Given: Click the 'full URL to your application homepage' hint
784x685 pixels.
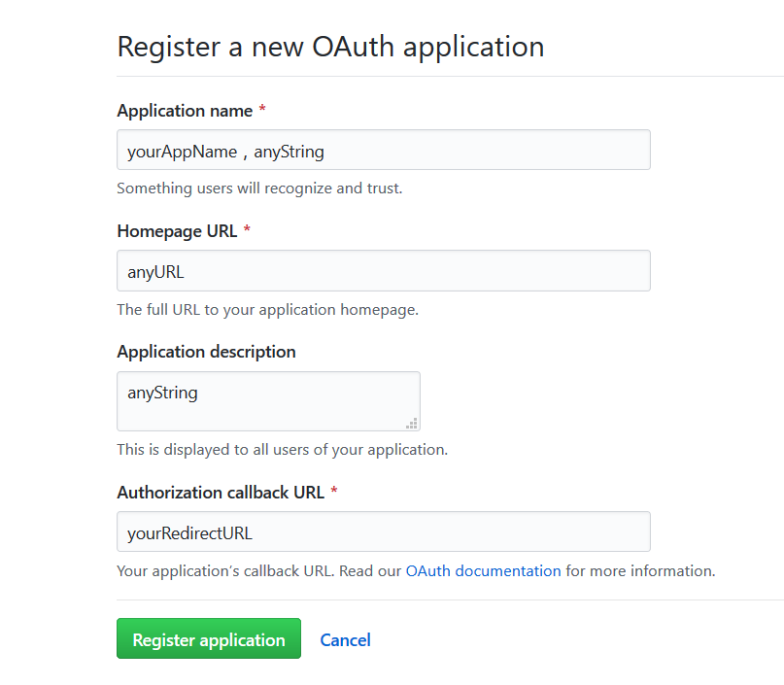Looking at the screenshot, I should [x=267, y=310].
